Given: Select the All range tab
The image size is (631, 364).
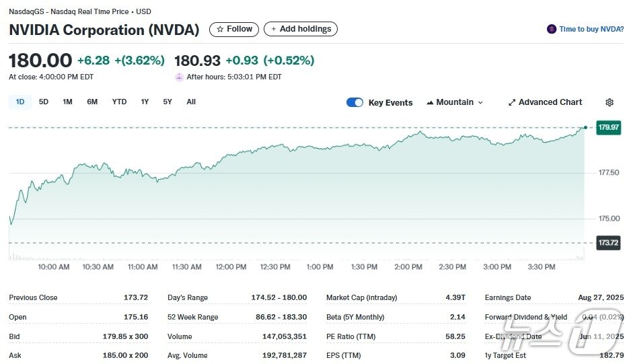Looking at the screenshot, I should 191,102.
